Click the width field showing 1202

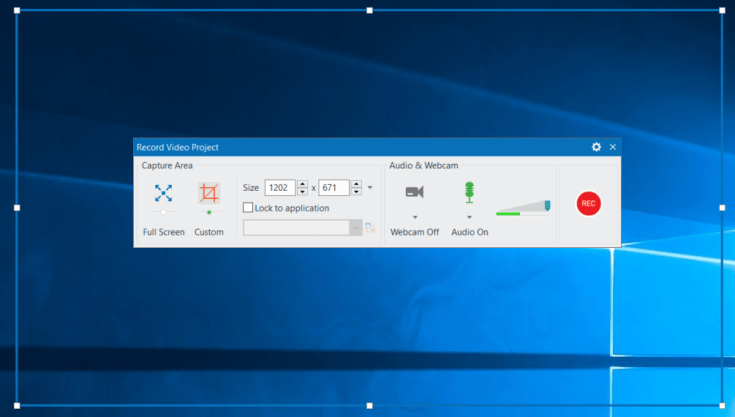click(x=280, y=187)
